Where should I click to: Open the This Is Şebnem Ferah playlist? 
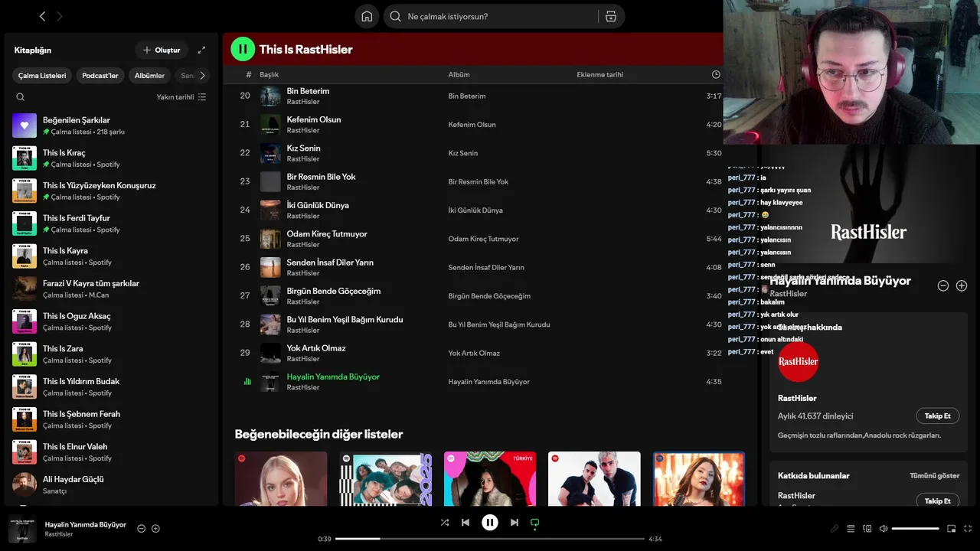pyautogui.click(x=111, y=419)
